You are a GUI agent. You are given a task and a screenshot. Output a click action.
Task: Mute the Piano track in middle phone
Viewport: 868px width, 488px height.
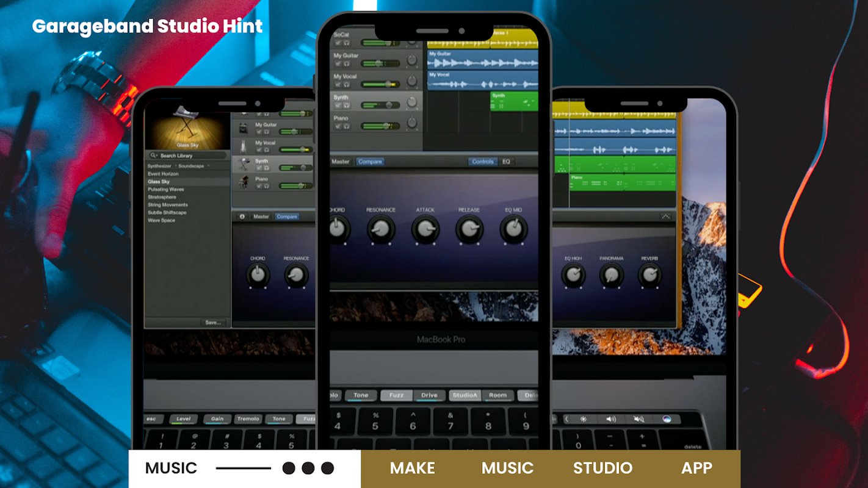pos(338,126)
